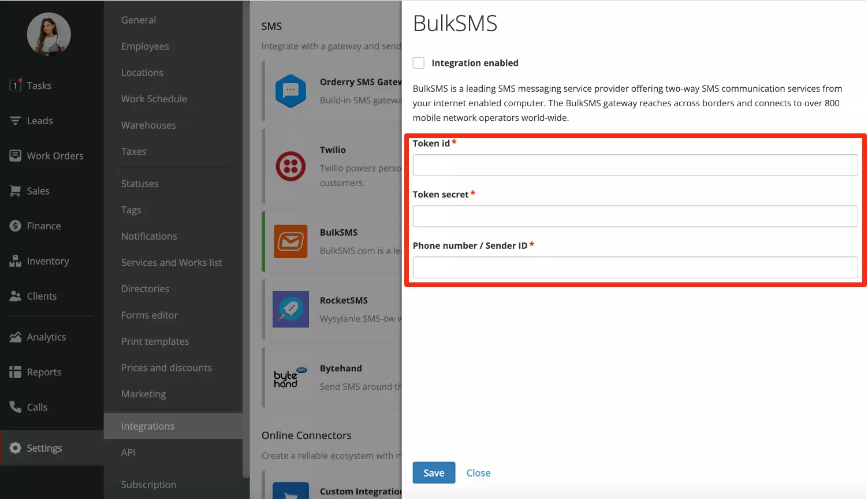Open Notifications settings page
The height and width of the screenshot is (499, 868).
[x=149, y=236]
